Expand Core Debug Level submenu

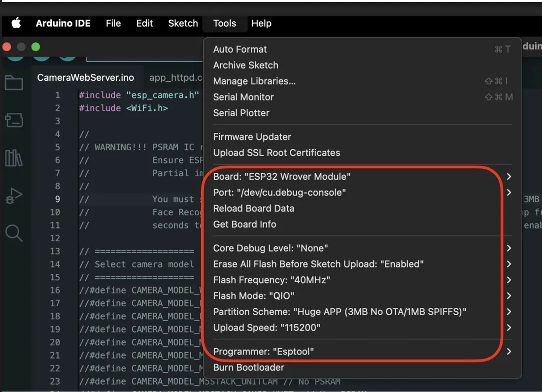coord(362,248)
